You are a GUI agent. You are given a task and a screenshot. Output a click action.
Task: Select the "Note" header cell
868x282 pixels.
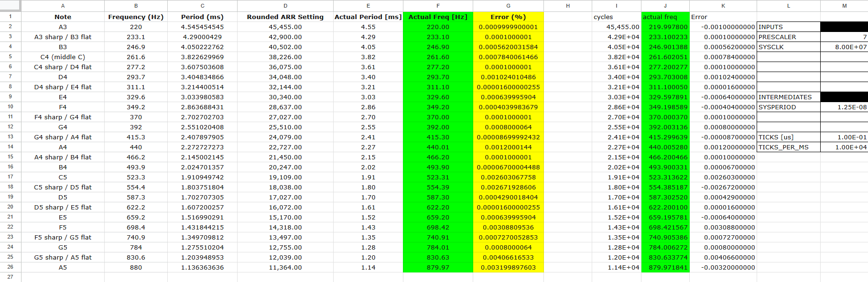pyautogui.click(x=63, y=17)
